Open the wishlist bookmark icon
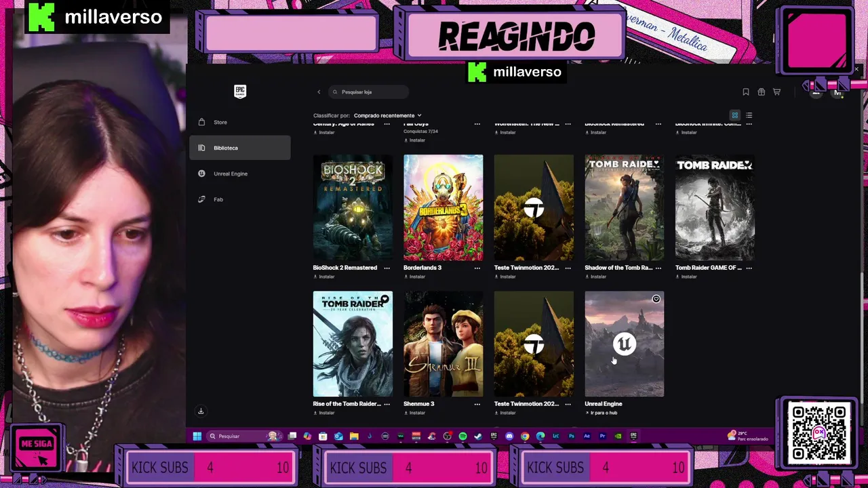 point(746,92)
